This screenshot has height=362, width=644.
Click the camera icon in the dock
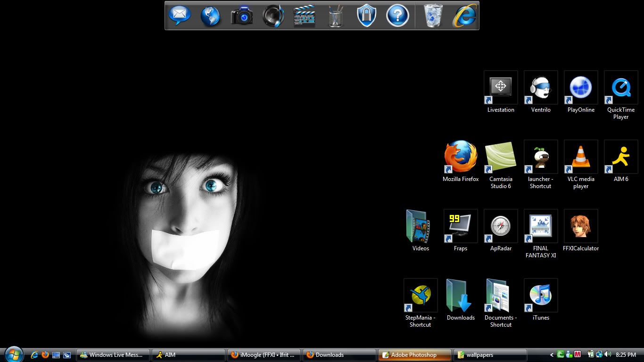point(242,16)
